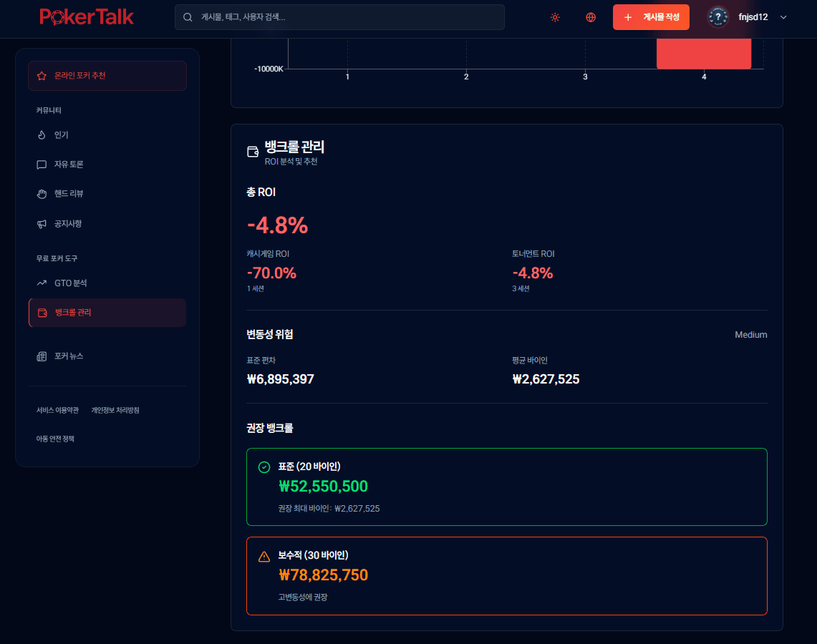Click the chat bubble icon for 자유 토론
This screenshot has width=817, height=644.
coord(42,165)
